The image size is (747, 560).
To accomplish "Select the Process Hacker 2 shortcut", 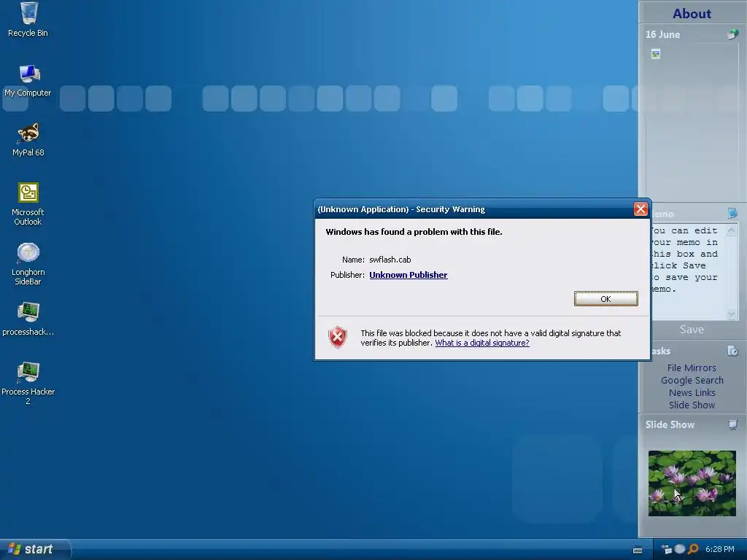I will pos(28,384).
